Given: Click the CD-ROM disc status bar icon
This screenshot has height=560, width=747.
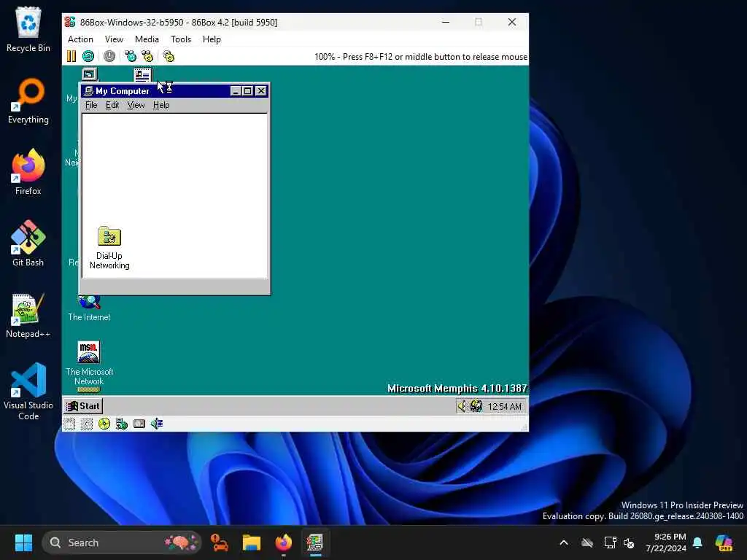Looking at the screenshot, I should (x=104, y=424).
